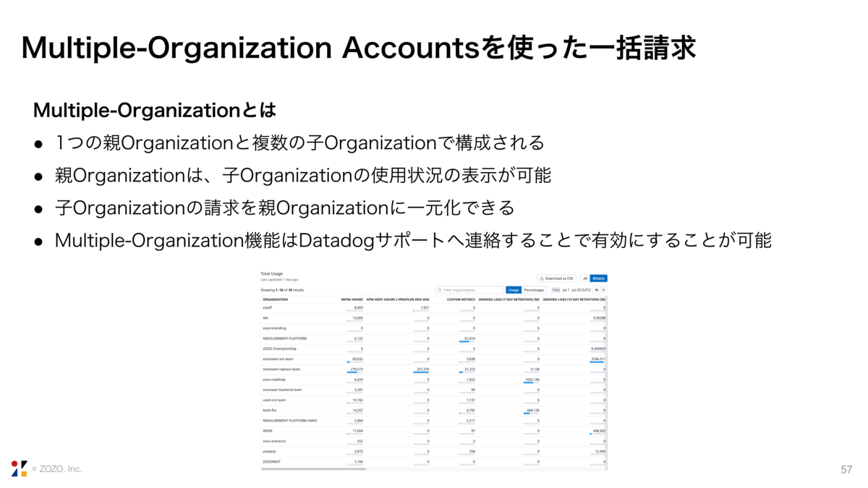The height and width of the screenshot is (488, 868).
Task: Select the MEASUREMENT-PLATFORM-SAND organization row
Action: [x=434, y=420]
